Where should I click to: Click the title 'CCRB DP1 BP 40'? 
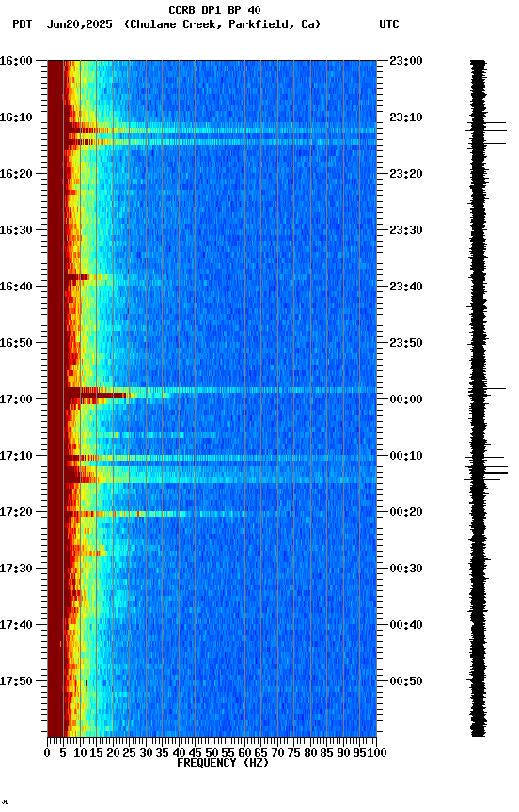pyautogui.click(x=214, y=10)
